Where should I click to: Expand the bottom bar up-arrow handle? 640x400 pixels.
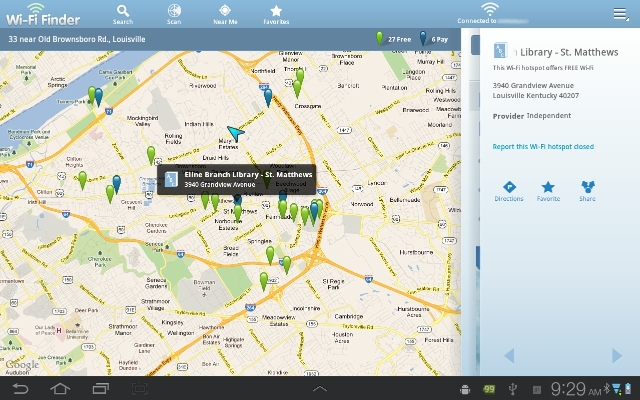tap(320, 388)
